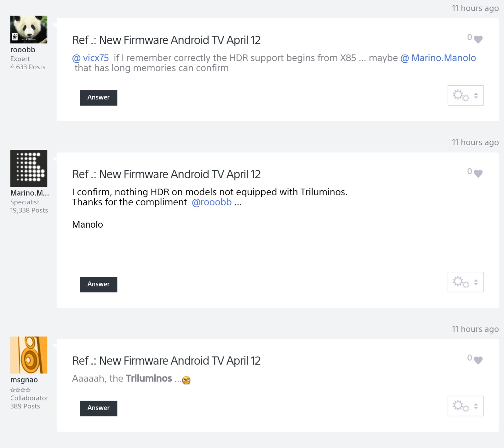504x448 pixels.
Task: Like Marino.Manolo's post with the heart icon
Action: point(478,173)
